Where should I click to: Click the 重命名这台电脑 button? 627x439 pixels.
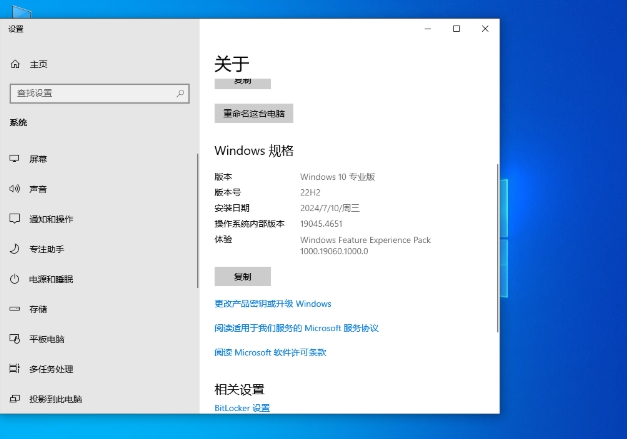253,114
